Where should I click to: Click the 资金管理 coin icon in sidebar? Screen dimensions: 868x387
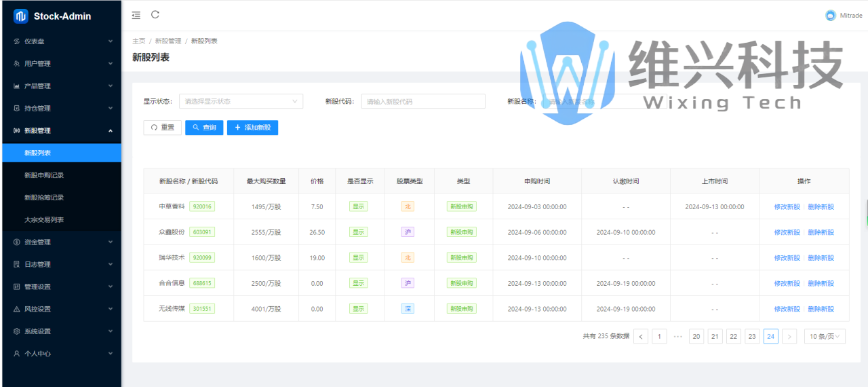(17, 242)
